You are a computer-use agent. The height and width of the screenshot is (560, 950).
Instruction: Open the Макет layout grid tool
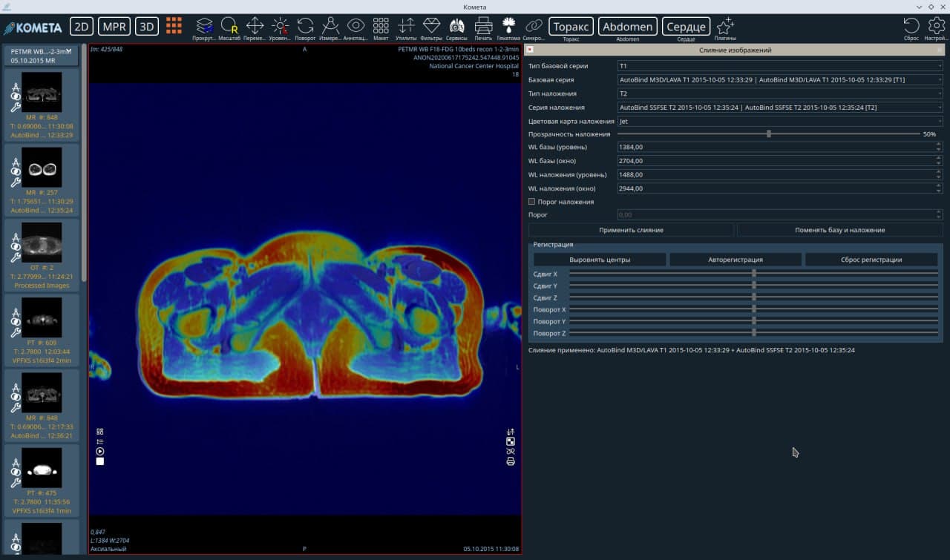click(381, 27)
